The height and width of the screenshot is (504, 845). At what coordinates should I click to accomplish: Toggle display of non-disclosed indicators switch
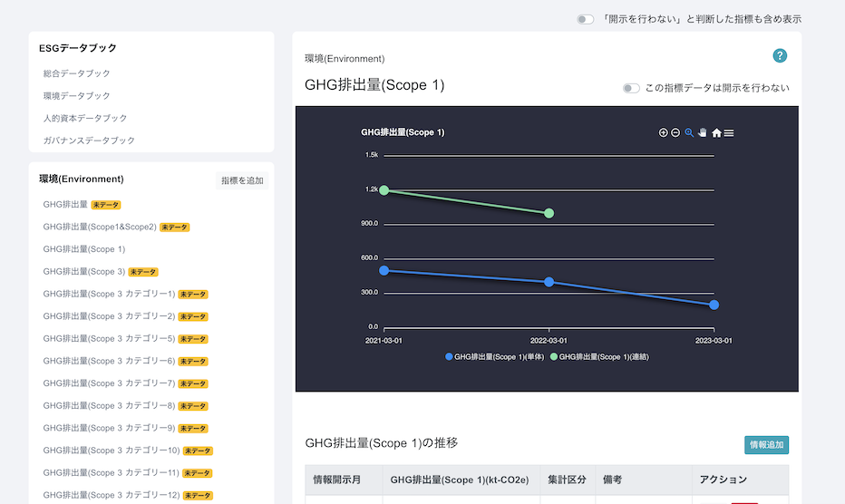586,19
